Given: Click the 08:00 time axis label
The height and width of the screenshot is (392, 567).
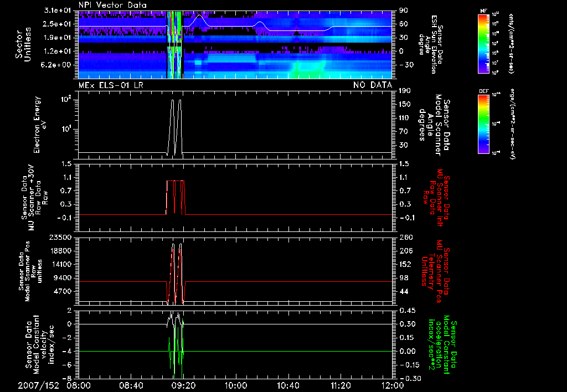Looking at the screenshot, I should click(79, 385).
